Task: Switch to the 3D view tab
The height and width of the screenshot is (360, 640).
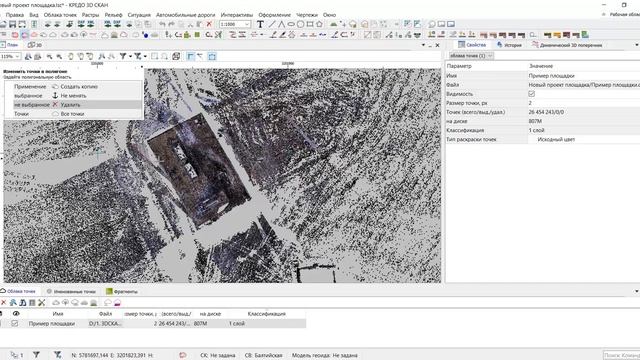Action: pos(35,45)
